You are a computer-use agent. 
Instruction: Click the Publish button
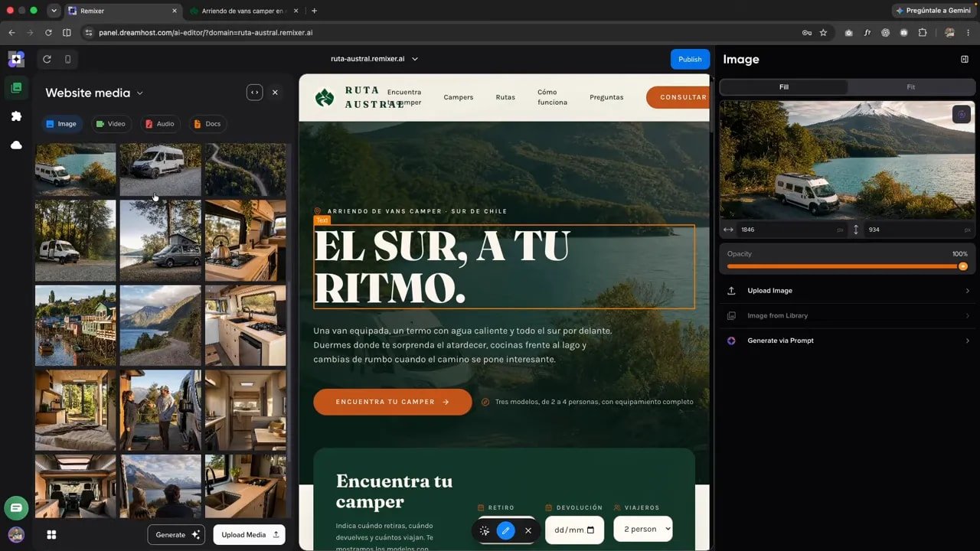pos(690,59)
